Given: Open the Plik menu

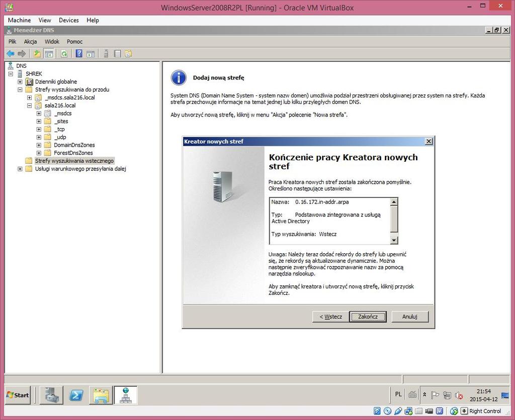Looking at the screenshot, I should pos(13,41).
